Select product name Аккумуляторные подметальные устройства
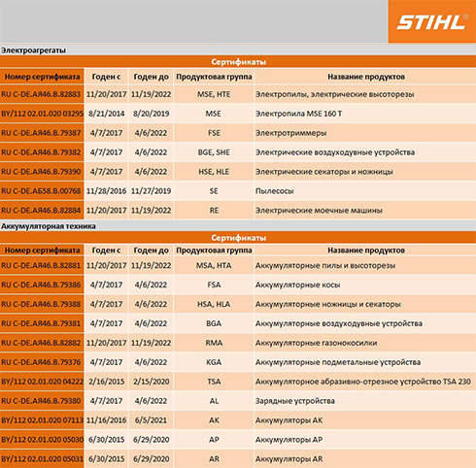Screen dimensions: 476x468 click(338, 362)
